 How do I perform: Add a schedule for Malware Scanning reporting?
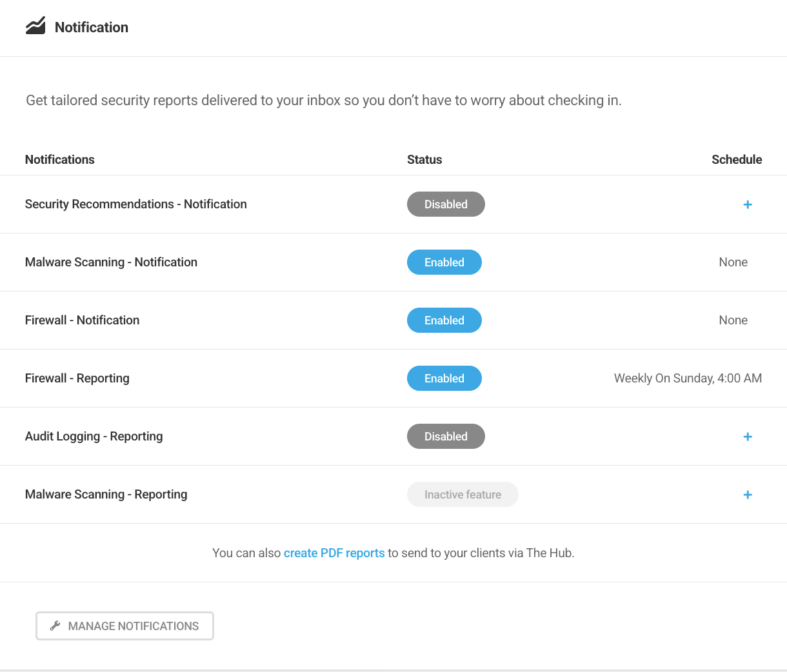[x=748, y=495]
